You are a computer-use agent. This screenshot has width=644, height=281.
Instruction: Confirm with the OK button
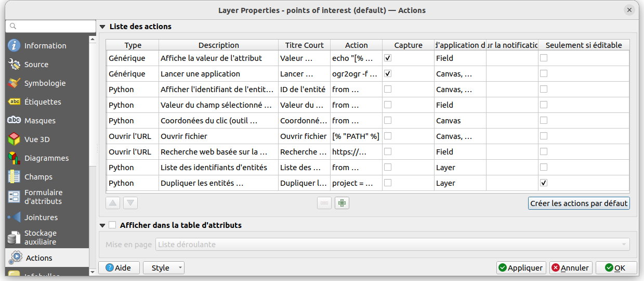[616, 267]
